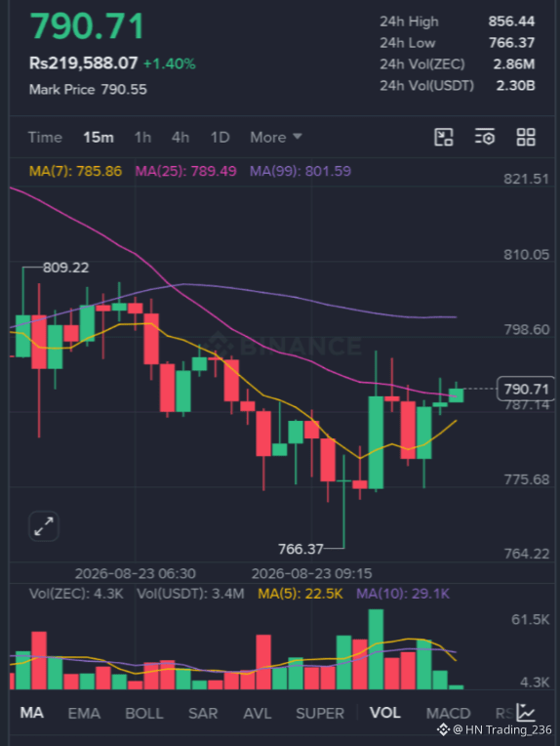Toggle the SUPER indicator
The image size is (560, 746).
click(320, 713)
